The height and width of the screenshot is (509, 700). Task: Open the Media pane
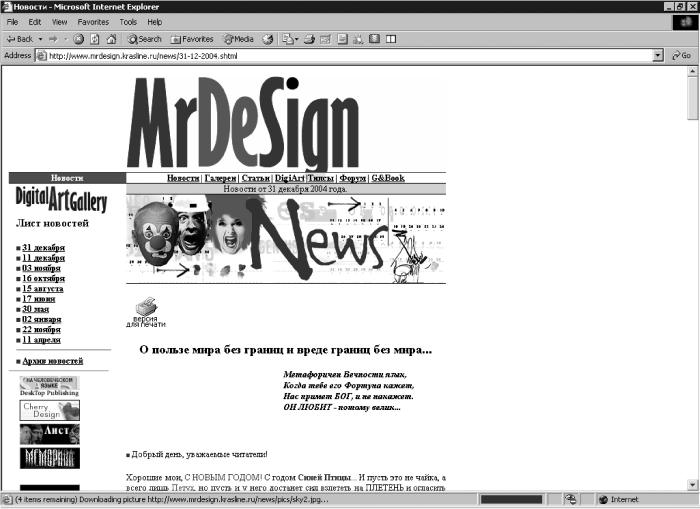(x=238, y=39)
